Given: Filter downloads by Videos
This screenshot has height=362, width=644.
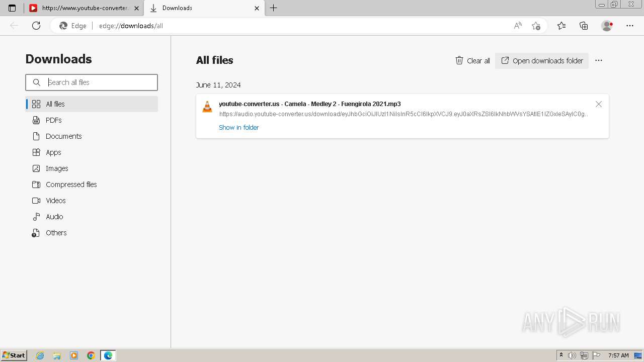Looking at the screenshot, I should pos(92,201).
